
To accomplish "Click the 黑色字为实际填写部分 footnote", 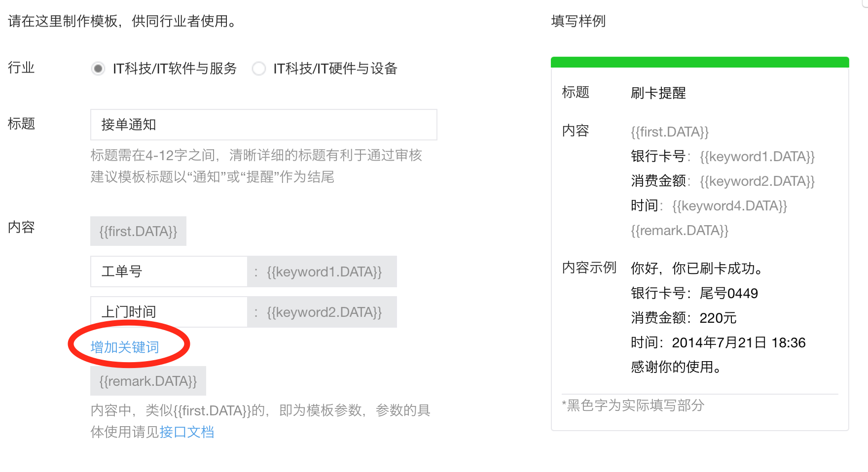I will click(633, 405).
